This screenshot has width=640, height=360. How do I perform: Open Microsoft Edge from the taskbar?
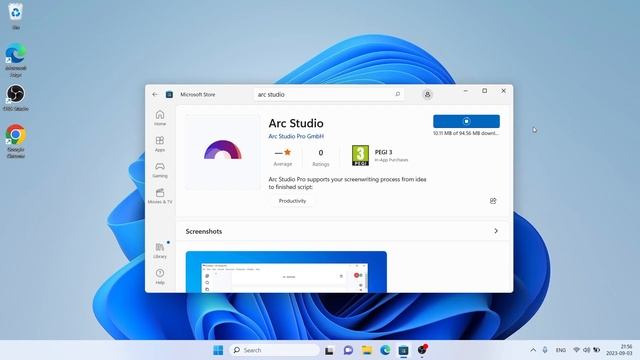coord(385,350)
